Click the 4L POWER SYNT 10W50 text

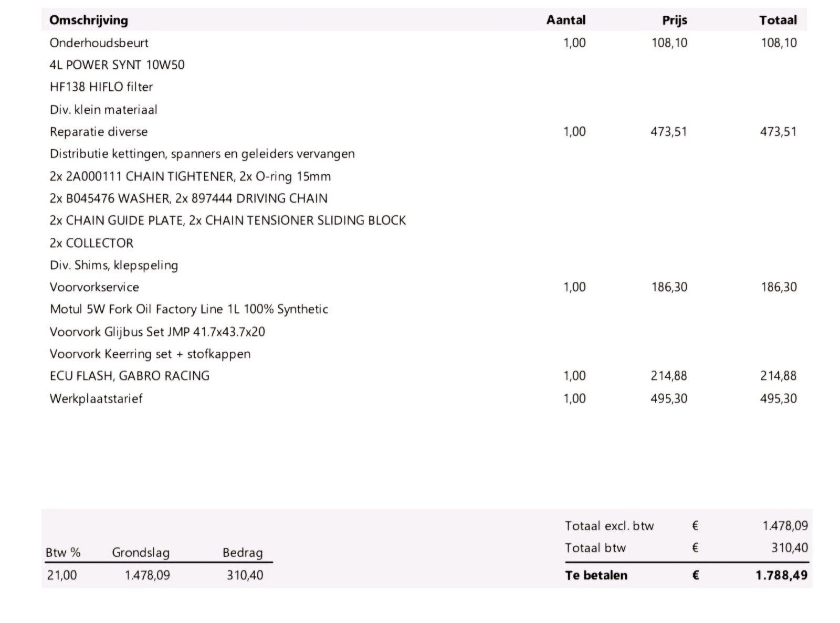pos(117,65)
